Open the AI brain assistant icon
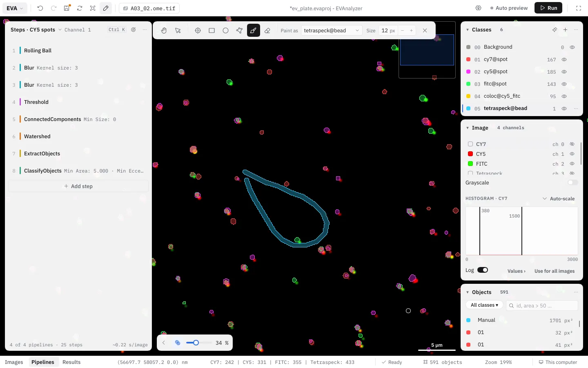 pos(479,8)
